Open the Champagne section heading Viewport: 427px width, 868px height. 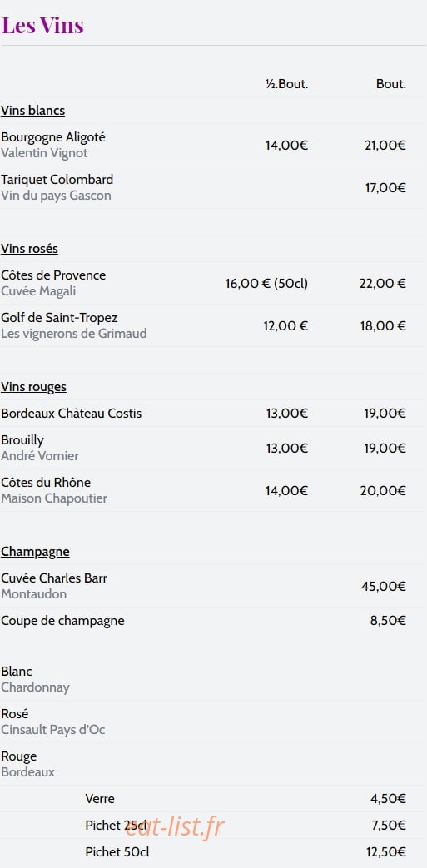36,552
